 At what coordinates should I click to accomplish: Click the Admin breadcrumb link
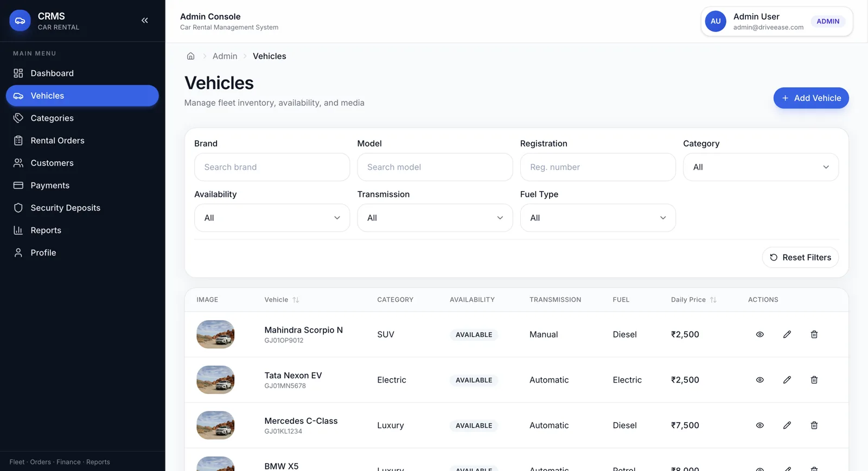[x=225, y=56]
